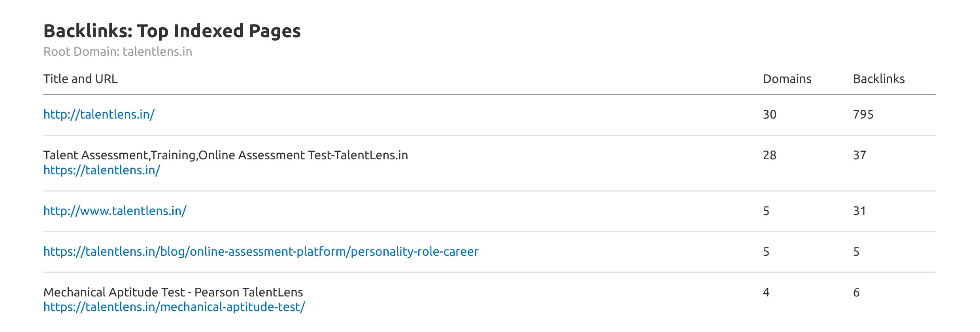Visit the mechanical-aptitude-test URL link

pos(174,307)
